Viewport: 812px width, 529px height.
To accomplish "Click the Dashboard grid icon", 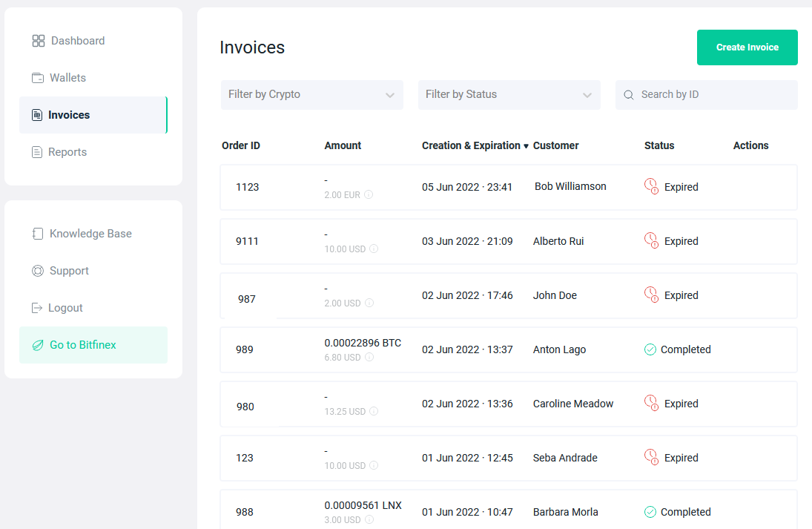I will coord(39,41).
